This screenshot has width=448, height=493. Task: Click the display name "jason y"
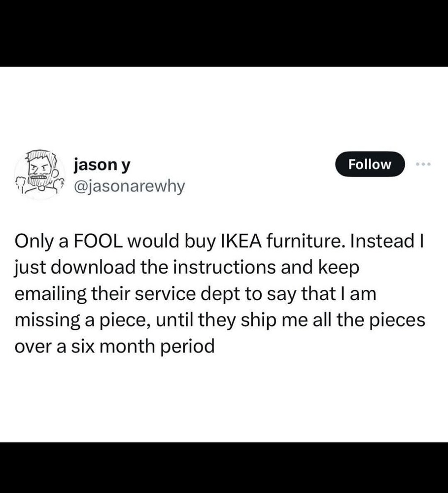coord(102,164)
